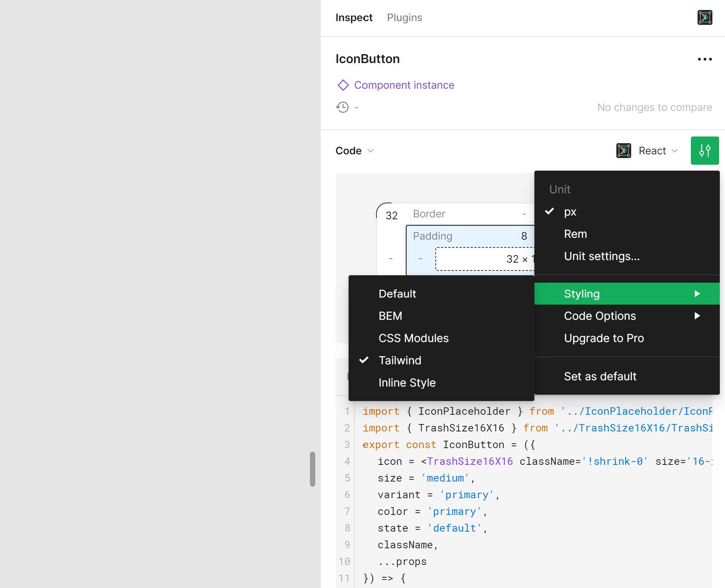Click the Inspect tab icon
This screenshot has height=588, width=725.
(704, 17)
